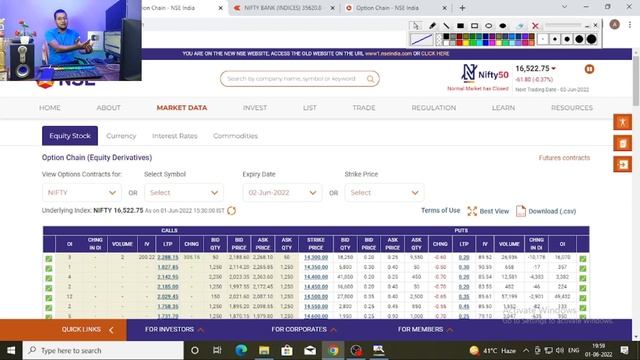The width and height of the screenshot is (640, 360).
Task: Switch to the Interest Rates tab
Action: pyautogui.click(x=175, y=136)
